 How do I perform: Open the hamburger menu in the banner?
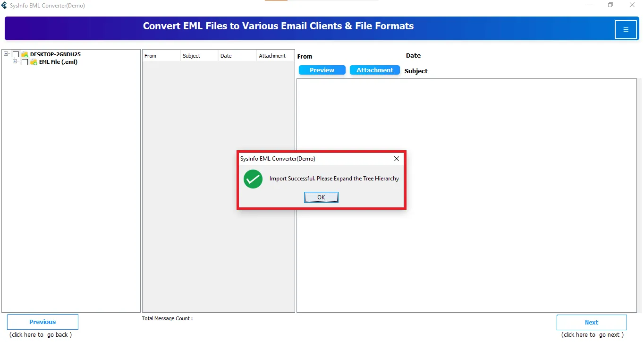[626, 29]
